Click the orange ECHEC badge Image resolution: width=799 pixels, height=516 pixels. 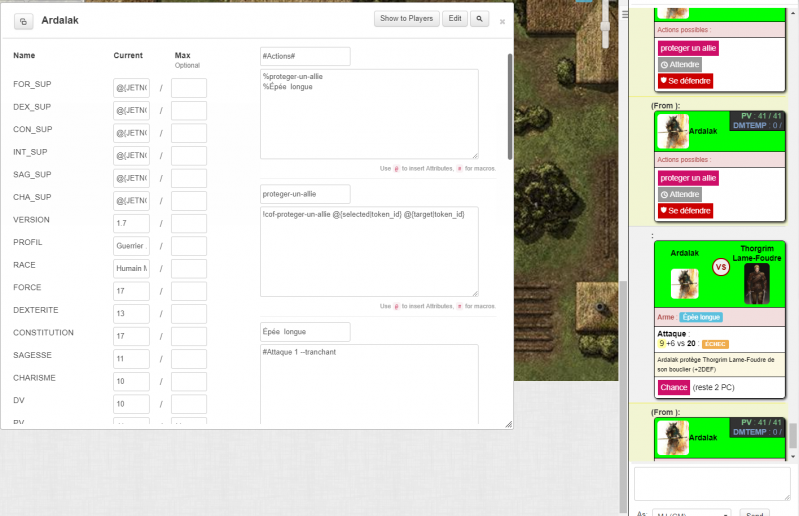coord(715,343)
